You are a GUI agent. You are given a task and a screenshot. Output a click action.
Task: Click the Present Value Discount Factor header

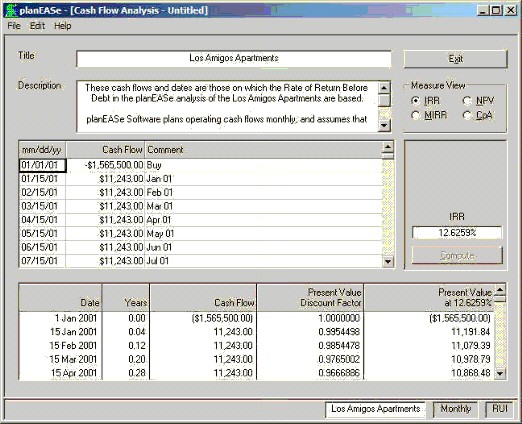[x=310, y=298]
